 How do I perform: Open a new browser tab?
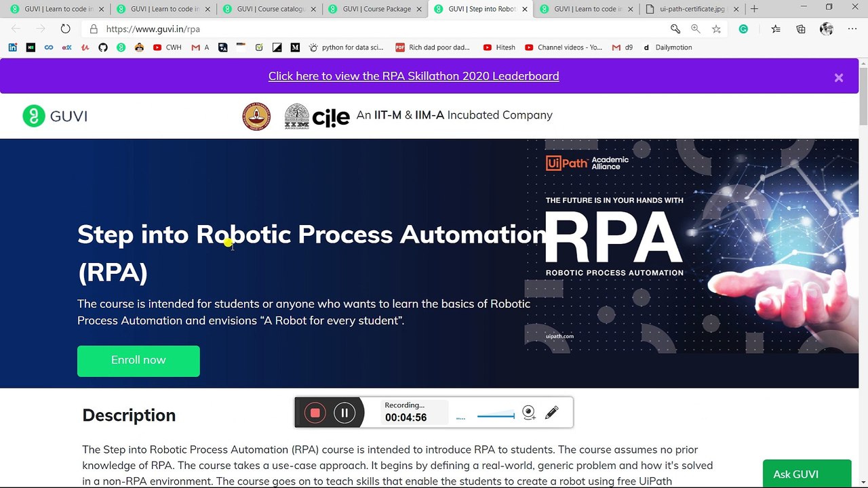pyautogui.click(x=754, y=9)
